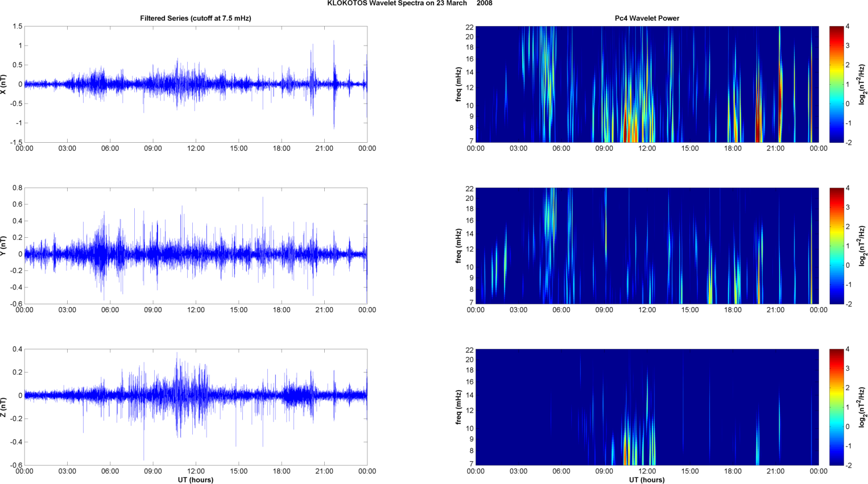Click the Y (nT) axis label

pos(3,246)
